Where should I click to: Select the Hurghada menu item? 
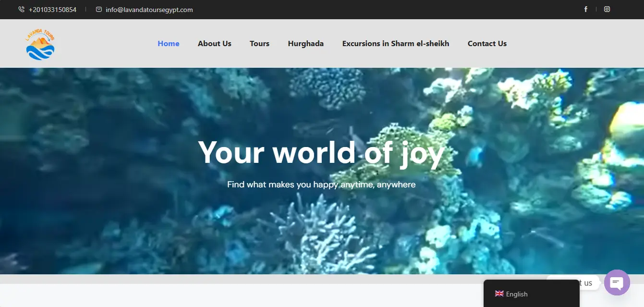pyautogui.click(x=306, y=43)
